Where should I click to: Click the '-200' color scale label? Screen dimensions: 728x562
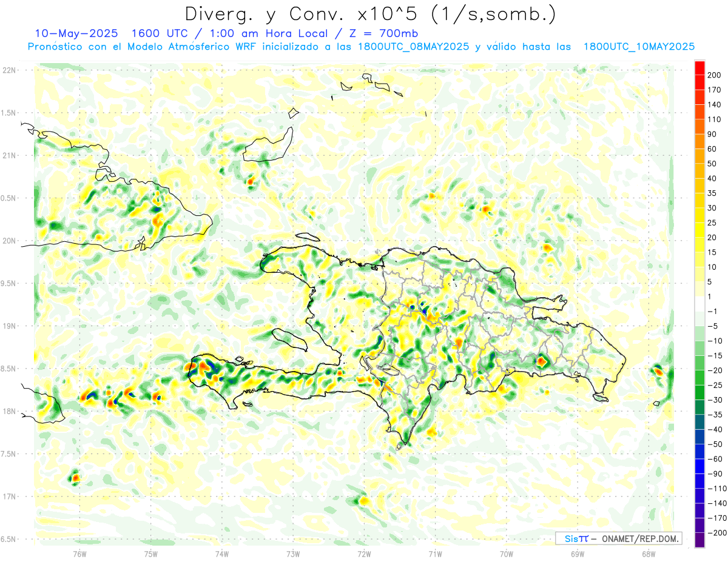(x=716, y=532)
